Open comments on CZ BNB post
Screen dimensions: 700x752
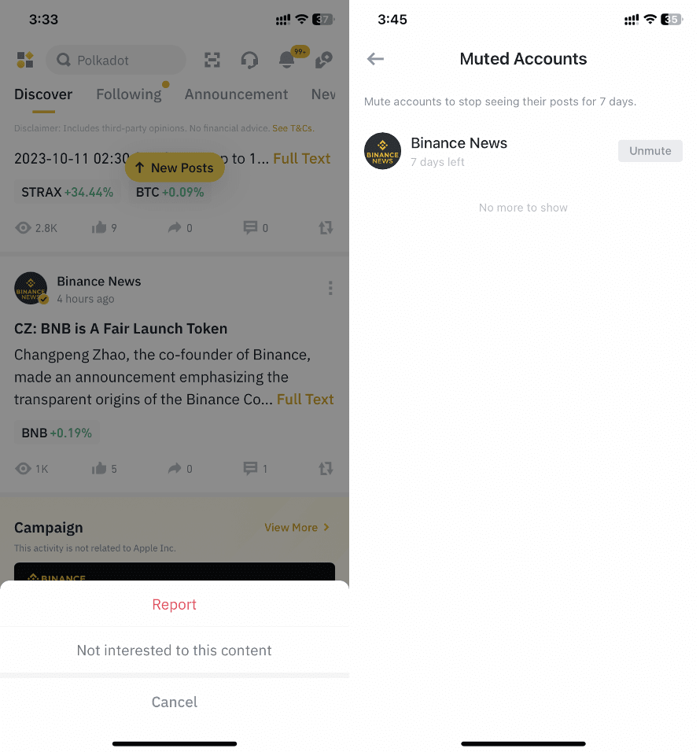[250, 468]
